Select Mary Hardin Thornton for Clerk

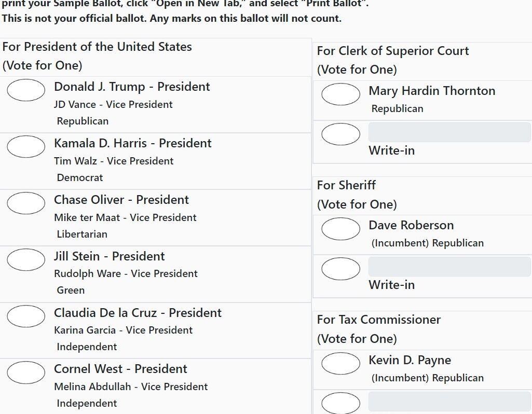tap(340, 94)
